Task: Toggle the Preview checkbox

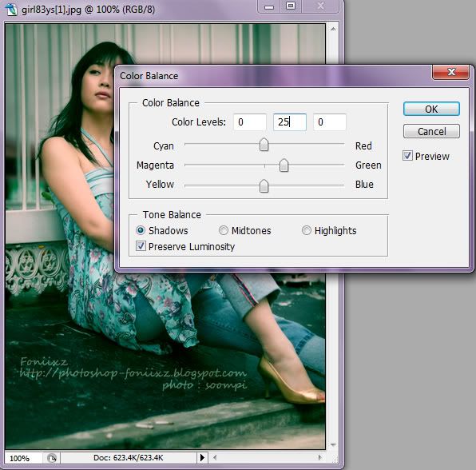Action: tap(407, 156)
